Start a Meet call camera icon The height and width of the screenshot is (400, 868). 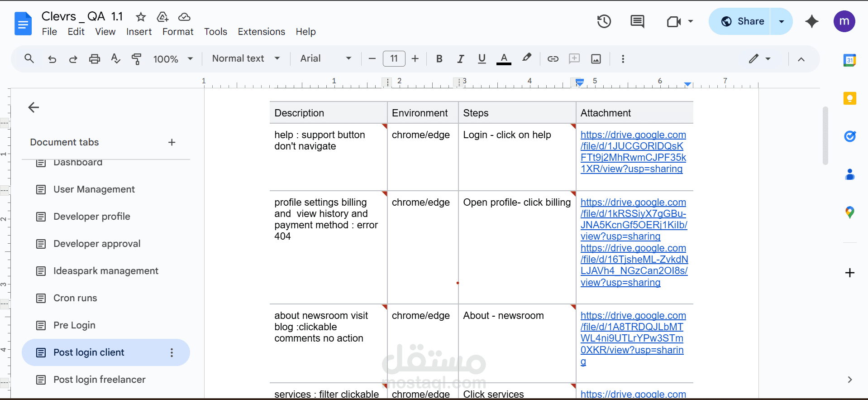click(x=674, y=21)
